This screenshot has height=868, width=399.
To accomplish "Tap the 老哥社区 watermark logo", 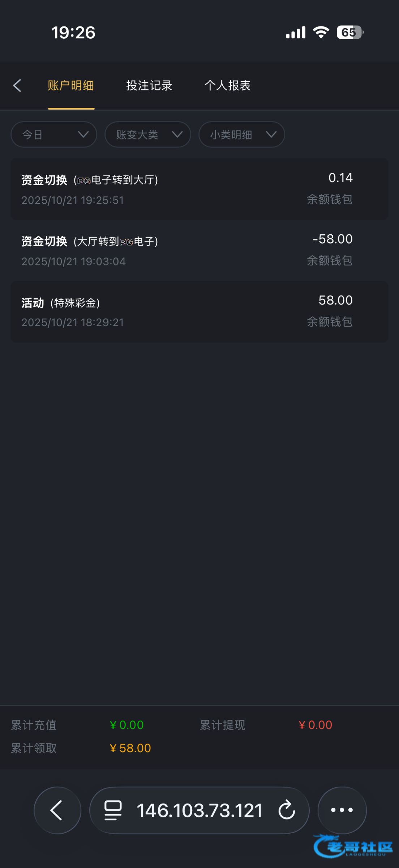I will [x=354, y=847].
